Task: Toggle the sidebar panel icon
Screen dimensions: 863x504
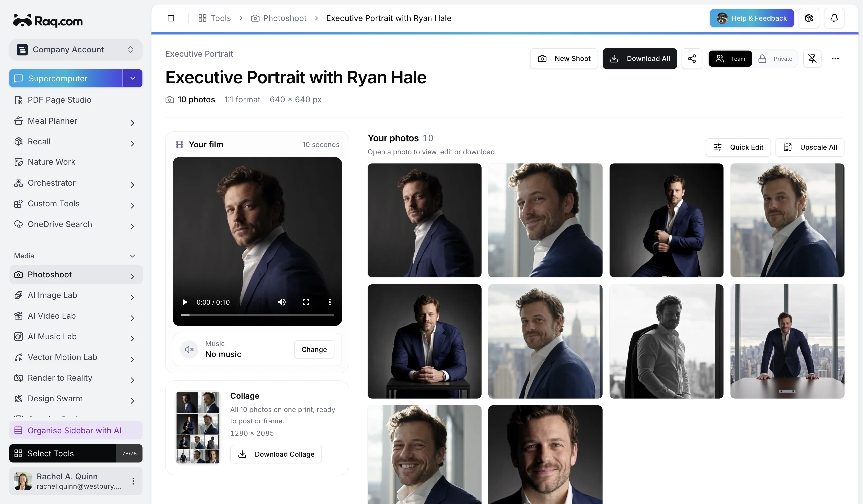Action: pyautogui.click(x=171, y=18)
